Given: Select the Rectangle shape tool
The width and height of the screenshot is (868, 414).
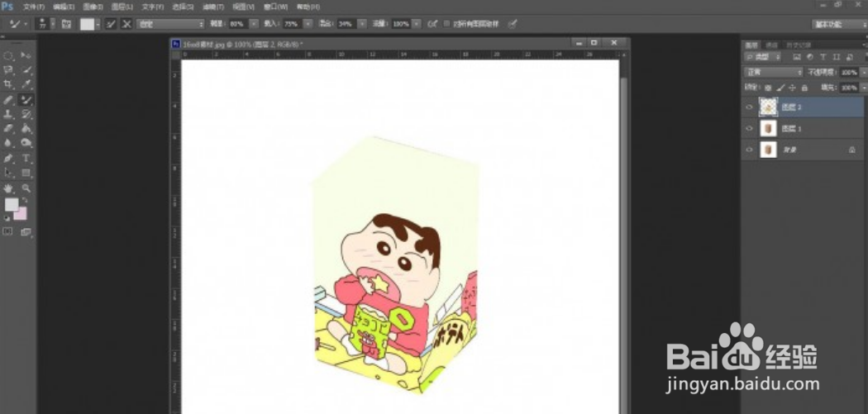Looking at the screenshot, I should pos(26,173).
